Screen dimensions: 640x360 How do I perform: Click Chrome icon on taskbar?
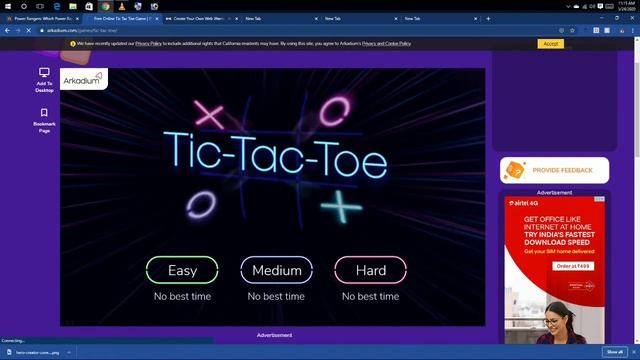coord(105,6)
